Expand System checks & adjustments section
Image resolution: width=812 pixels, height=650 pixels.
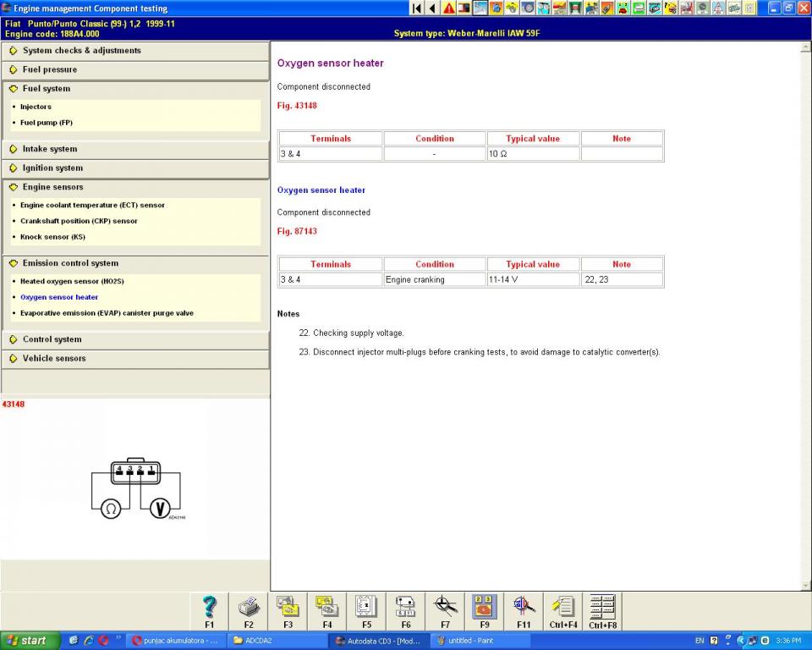pos(135,51)
